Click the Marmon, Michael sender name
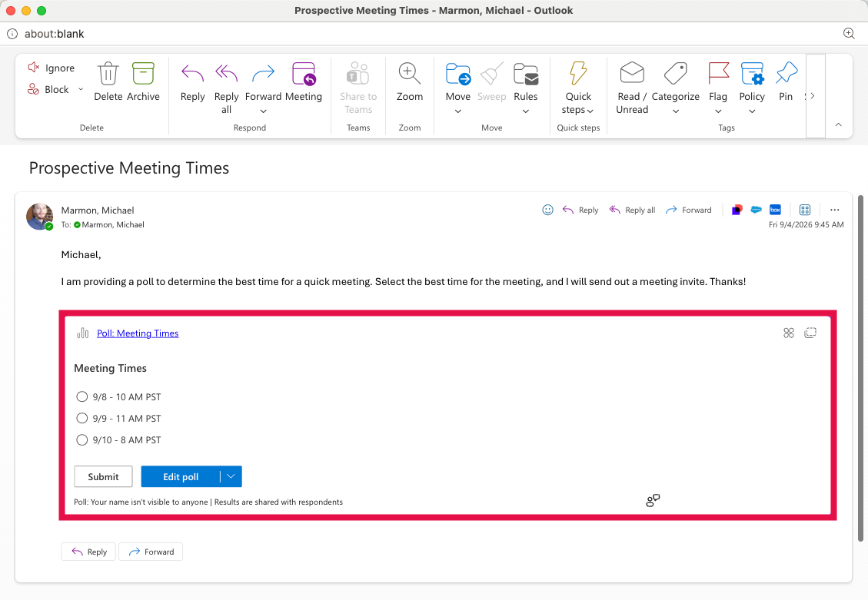The image size is (868, 600). [98, 210]
